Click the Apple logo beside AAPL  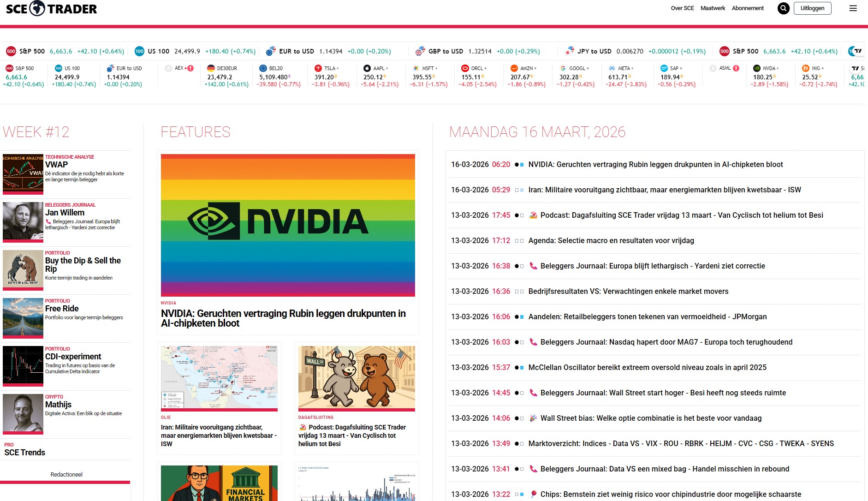pos(367,68)
